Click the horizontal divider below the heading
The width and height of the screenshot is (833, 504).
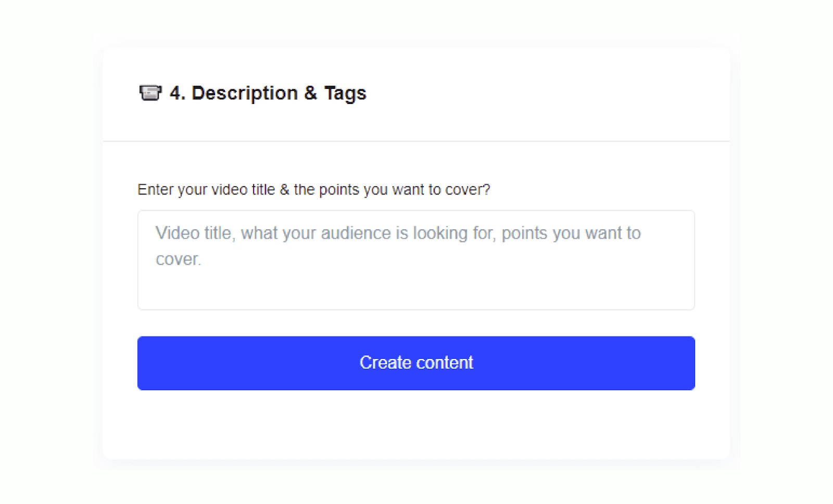click(x=416, y=141)
